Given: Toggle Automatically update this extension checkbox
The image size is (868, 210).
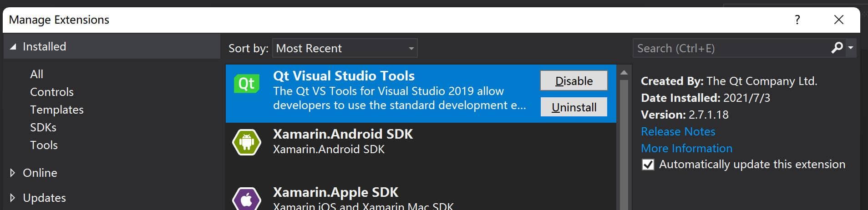Looking at the screenshot, I should [x=648, y=165].
